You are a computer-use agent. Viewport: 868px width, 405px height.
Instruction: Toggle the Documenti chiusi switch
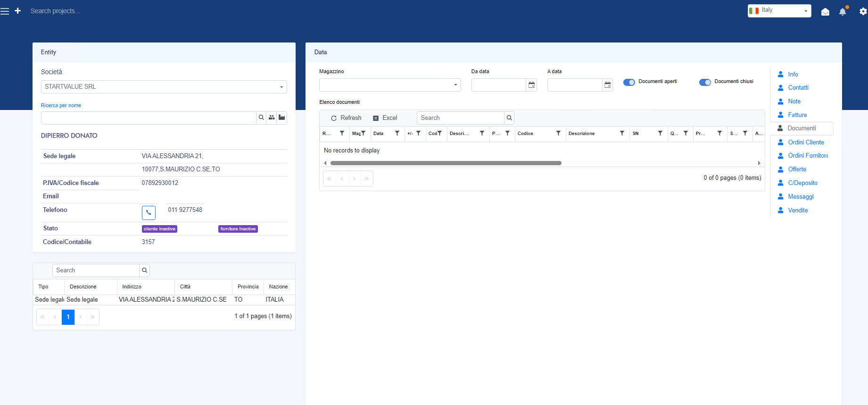click(x=705, y=82)
